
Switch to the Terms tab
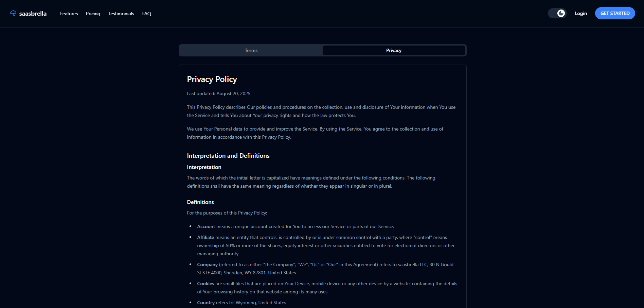point(251,50)
